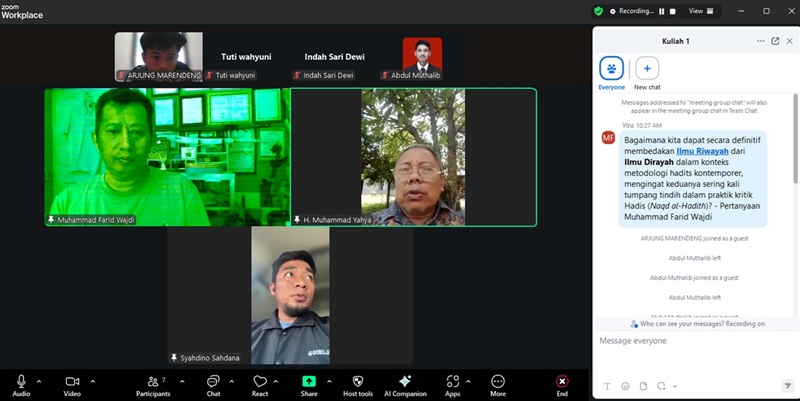Open chat panel more options ellipsis
The height and width of the screenshot is (401, 800).
coord(761,41)
